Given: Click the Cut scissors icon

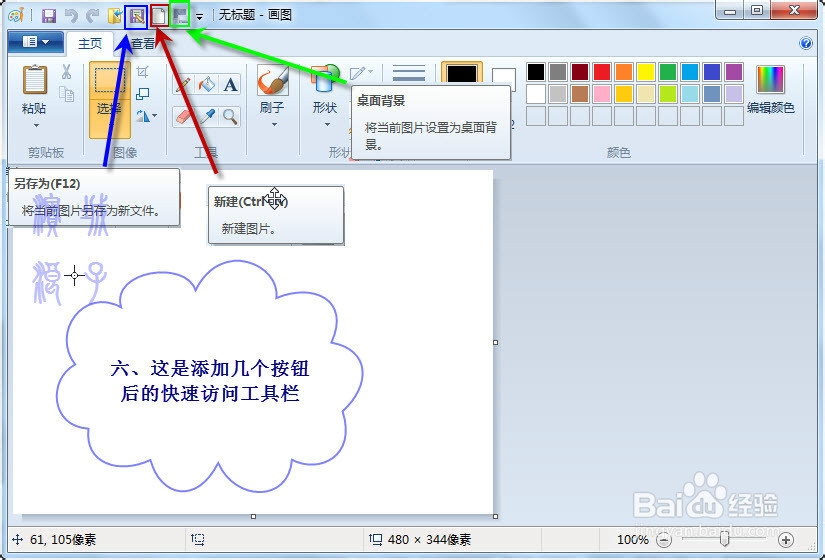Looking at the screenshot, I should (66, 72).
